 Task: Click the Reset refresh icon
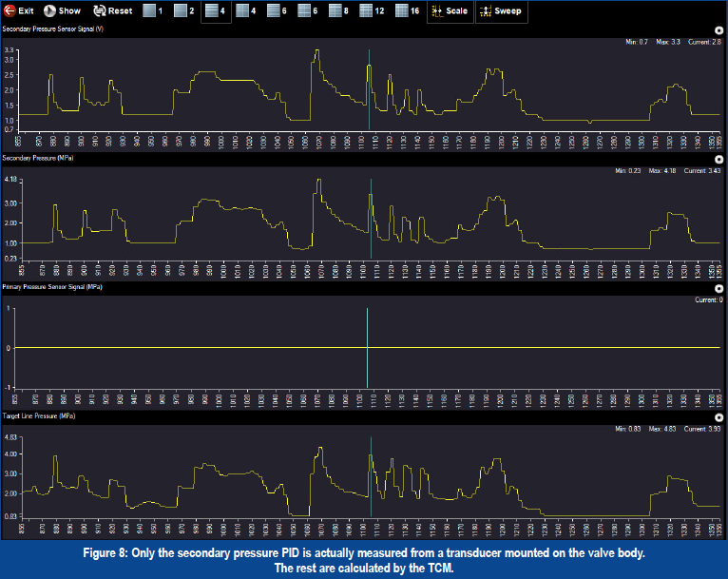click(99, 10)
